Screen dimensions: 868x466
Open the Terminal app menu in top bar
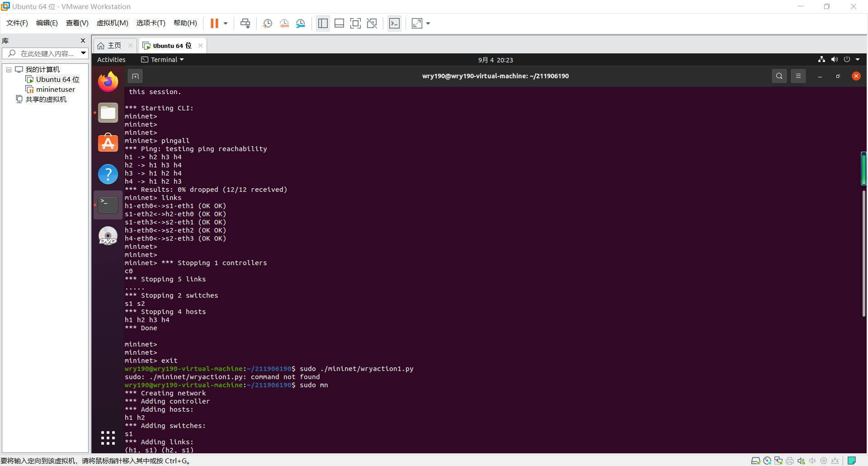pos(162,60)
